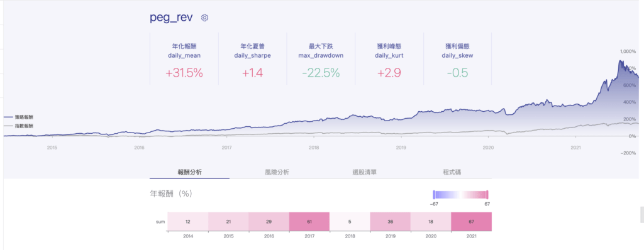The image size is (644, 250).
Task: Open the 風險分析 tab
Action: click(277, 172)
